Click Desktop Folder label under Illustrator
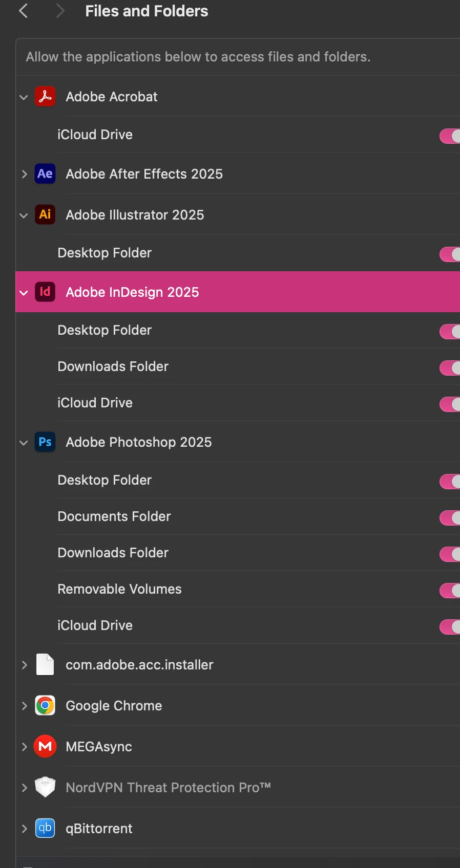Viewport: 460px width, 868px height. click(104, 253)
